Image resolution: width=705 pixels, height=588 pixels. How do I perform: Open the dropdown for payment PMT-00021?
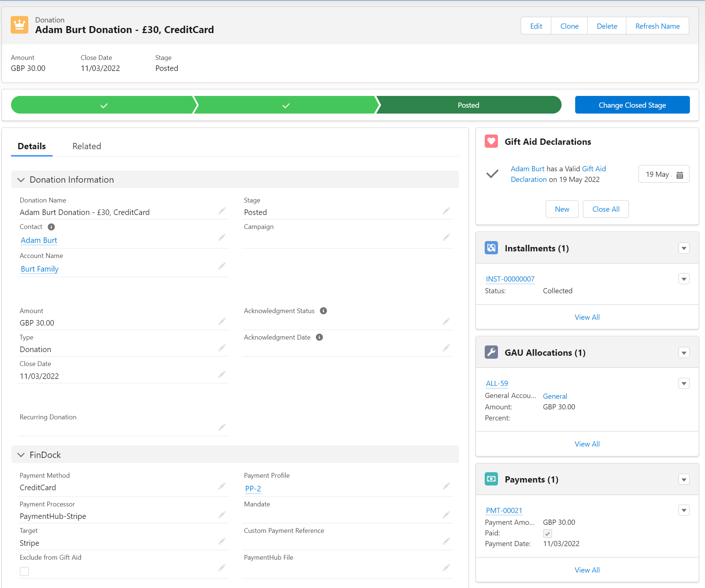(684, 510)
